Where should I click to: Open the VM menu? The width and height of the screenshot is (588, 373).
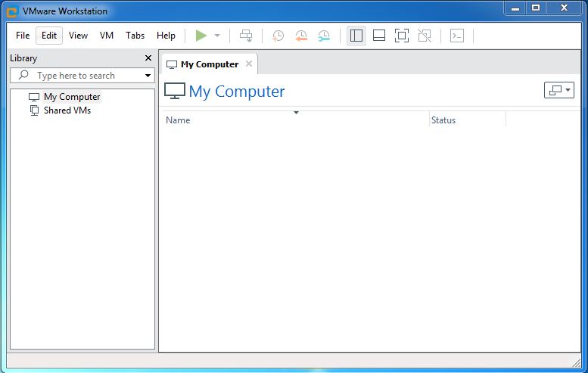pos(107,36)
